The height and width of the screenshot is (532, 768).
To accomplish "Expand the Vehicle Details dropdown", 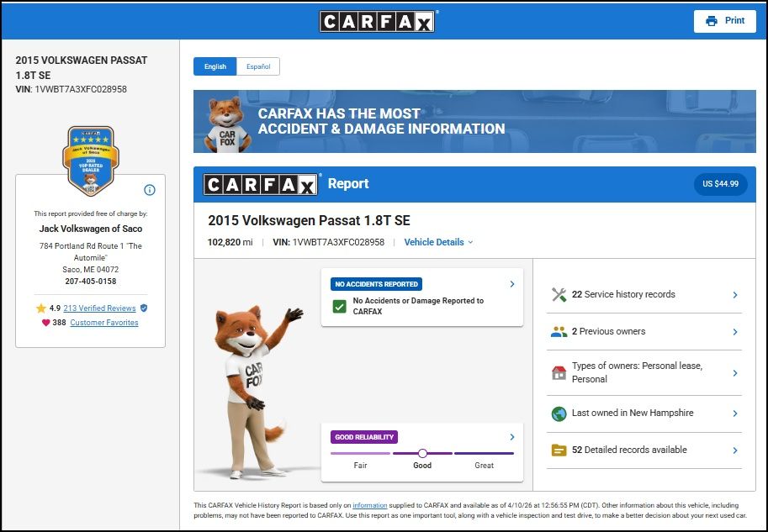I will [x=438, y=242].
